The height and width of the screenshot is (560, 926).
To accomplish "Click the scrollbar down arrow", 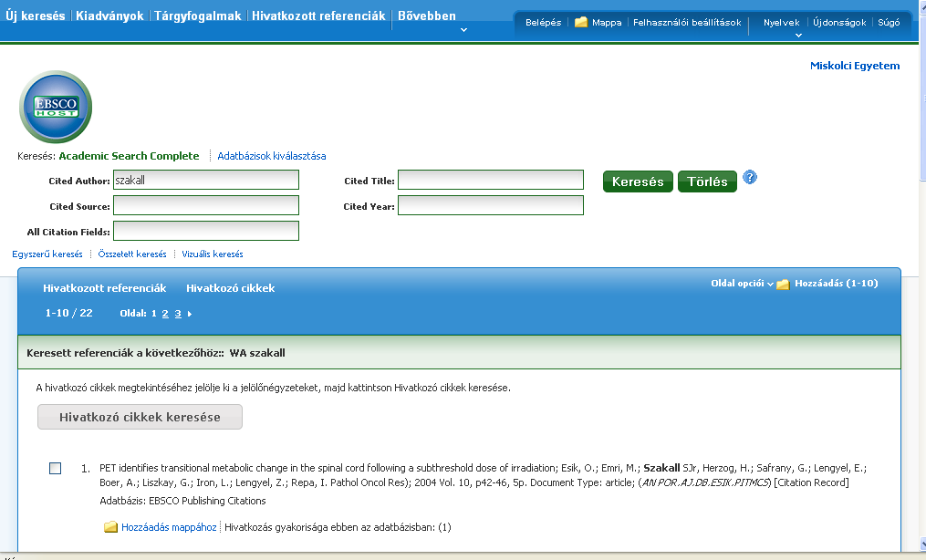I will coord(922,544).
